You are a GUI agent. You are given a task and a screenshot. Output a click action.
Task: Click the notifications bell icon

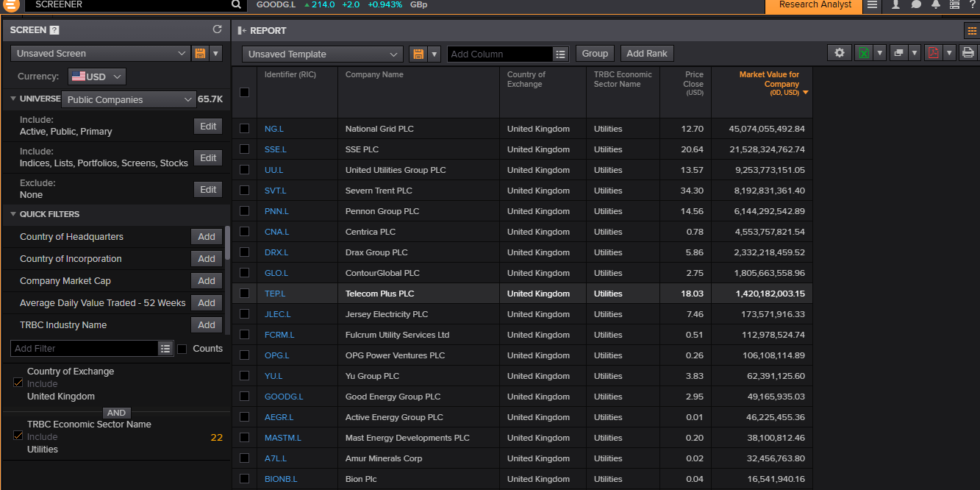935,5
